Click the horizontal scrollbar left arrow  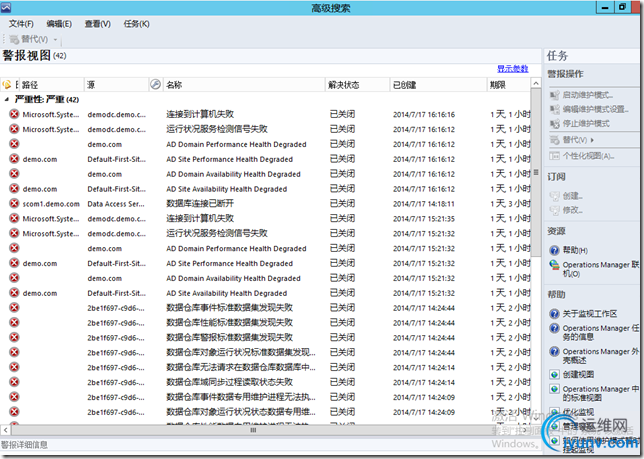(x=5, y=430)
